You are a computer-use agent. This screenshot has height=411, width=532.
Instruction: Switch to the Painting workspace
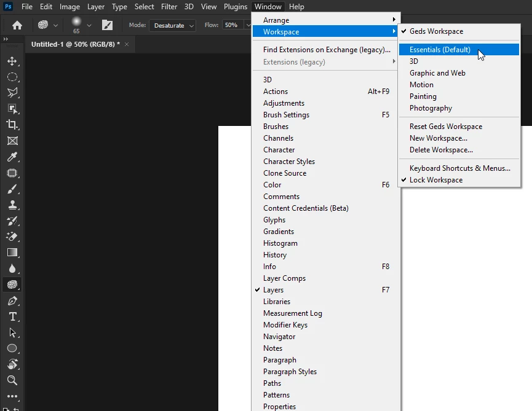(x=459, y=96)
